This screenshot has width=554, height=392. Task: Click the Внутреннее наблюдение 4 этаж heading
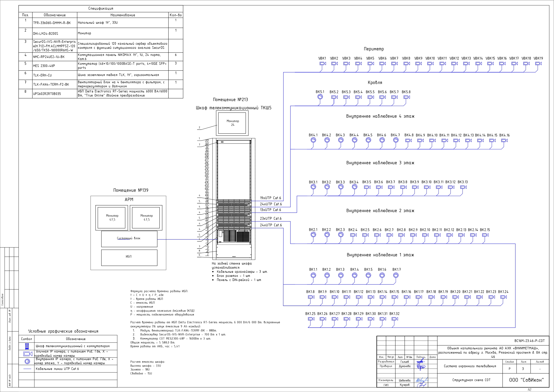pyautogui.click(x=380, y=116)
